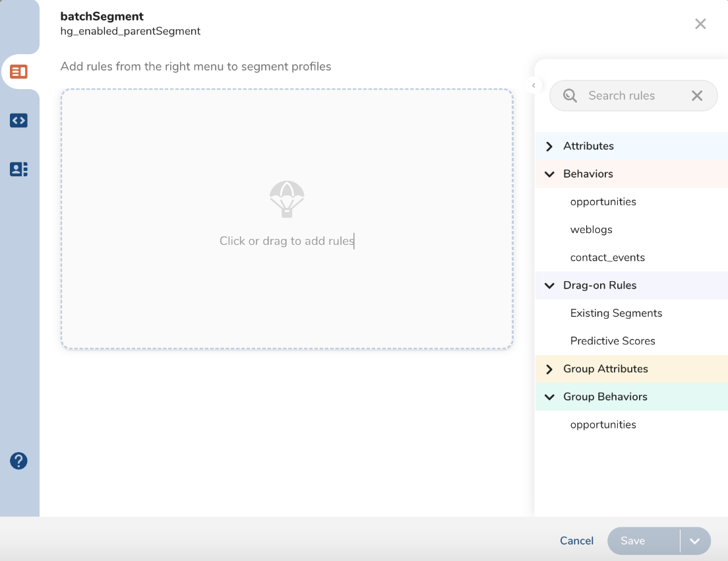Open the code editor view icon

pos(18,121)
